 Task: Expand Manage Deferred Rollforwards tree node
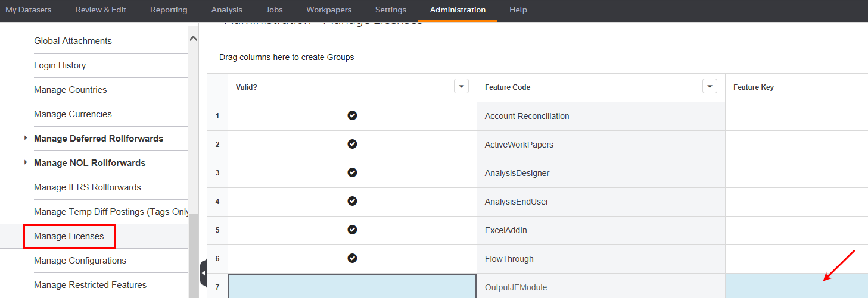click(x=26, y=139)
